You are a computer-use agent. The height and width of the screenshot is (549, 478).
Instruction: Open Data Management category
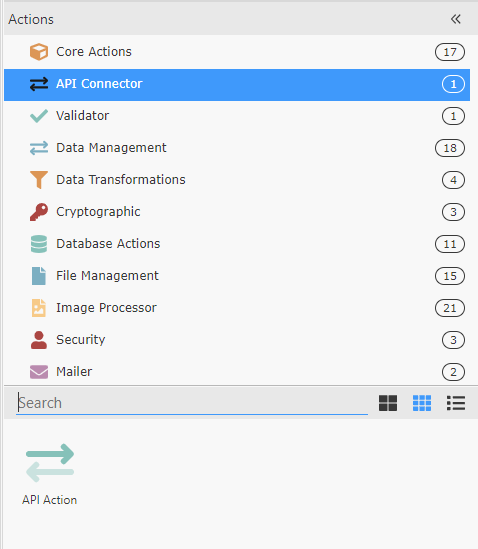[237, 148]
